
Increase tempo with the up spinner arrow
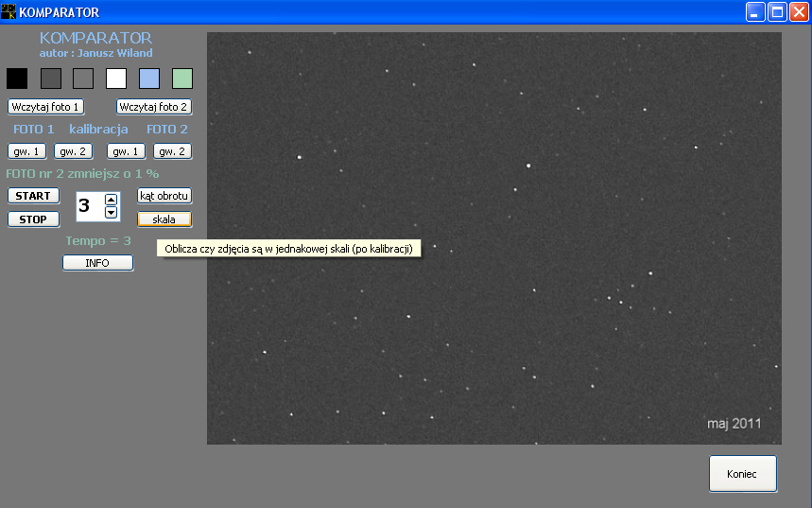[x=111, y=200]
